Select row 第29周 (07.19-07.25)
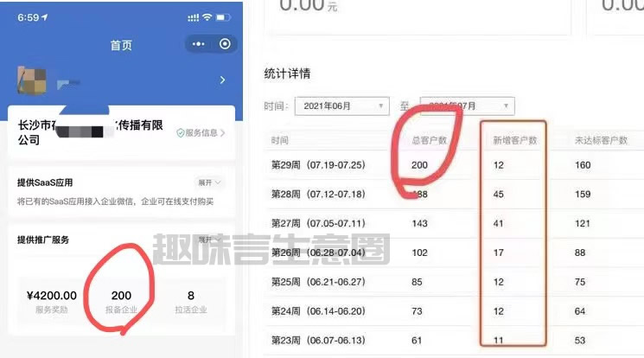644x358 pixels. [454, 165]
